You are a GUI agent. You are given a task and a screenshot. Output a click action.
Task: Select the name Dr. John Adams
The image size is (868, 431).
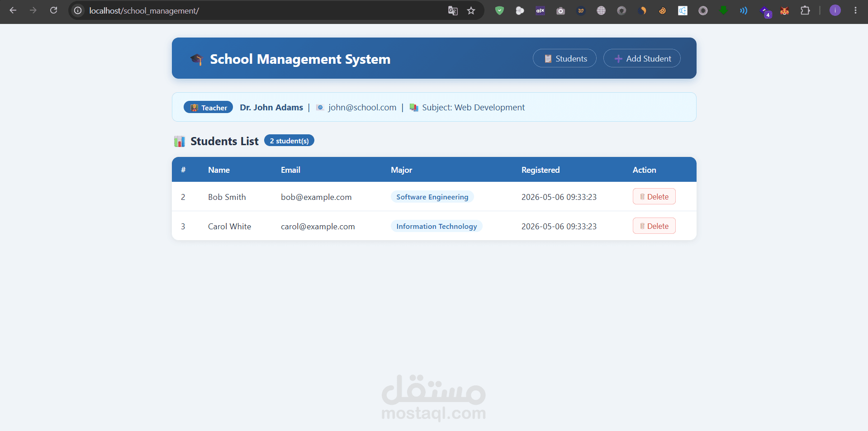tap(271, 107)
